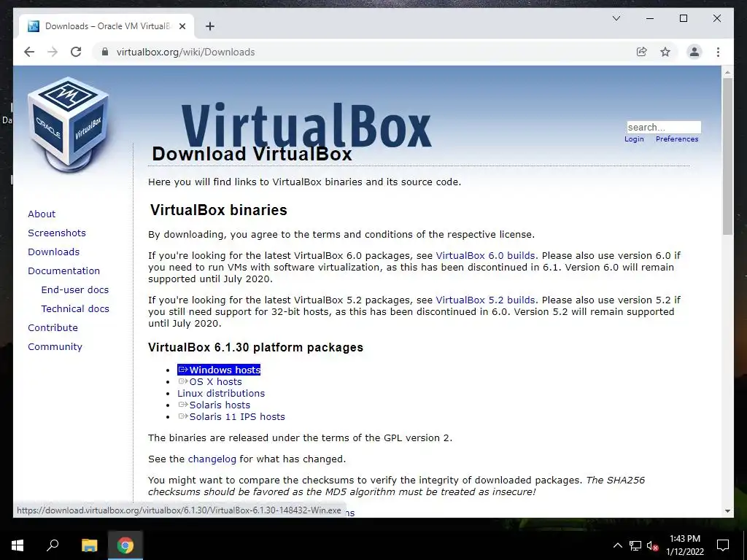Click the muted volume tray icon
The image size is (747, 560).
point(652,545)
